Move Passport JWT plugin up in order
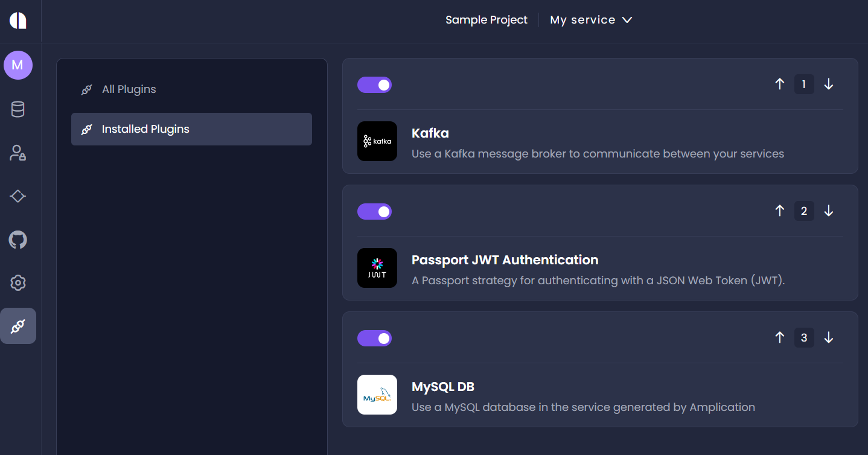Viewport: 868px width, 455px height. [780, 211]
